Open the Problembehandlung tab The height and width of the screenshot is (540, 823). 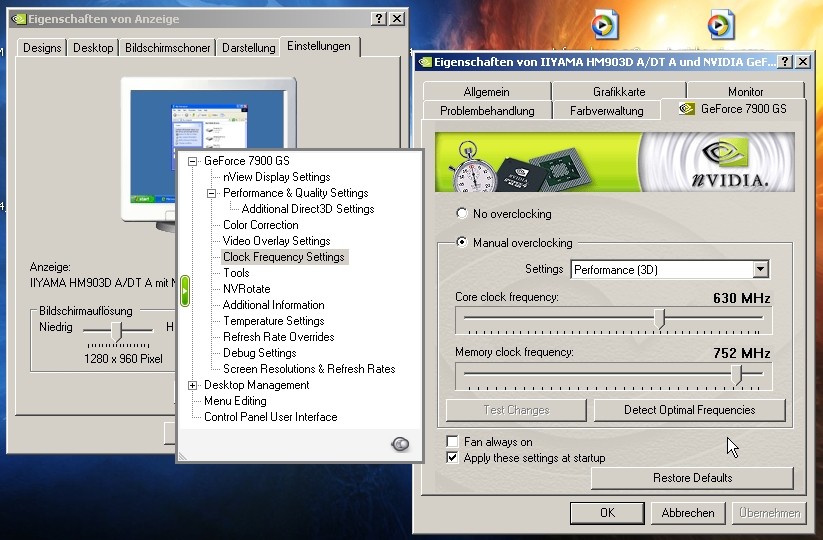[x=487, y=111]
